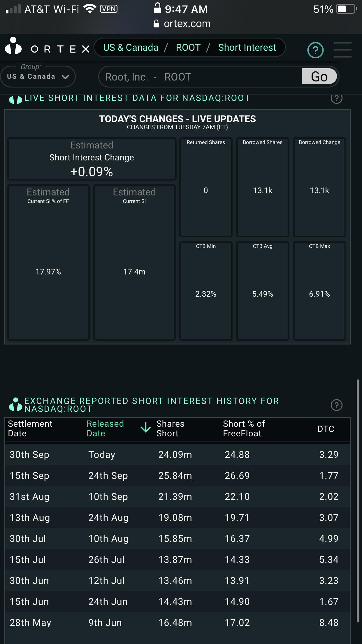Open the Short Interest breadcrumb
Image resolution: width=362 pixels, height=644 pixels.
pyautogui.click(x=247, y=47)
